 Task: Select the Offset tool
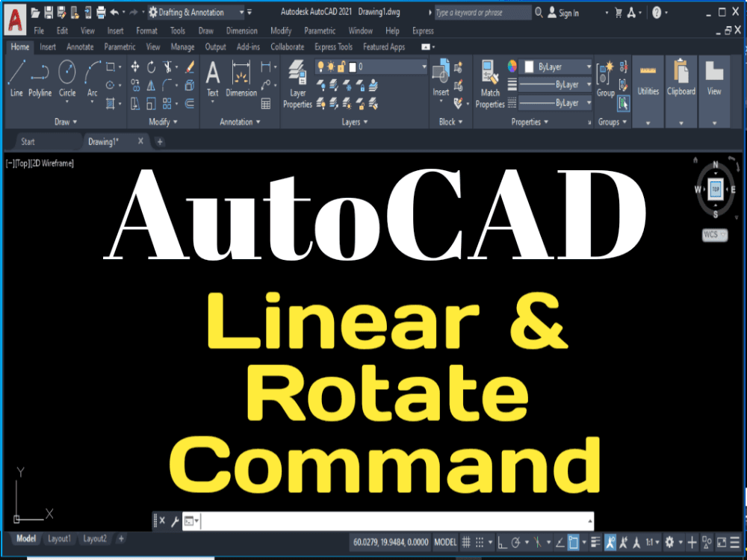coord(190,103)
